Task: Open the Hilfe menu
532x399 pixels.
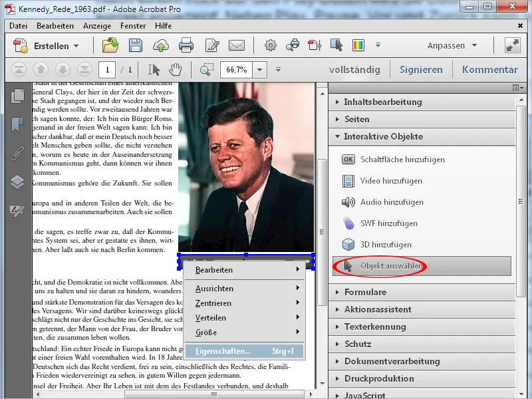Action: click(x=163, y=26)
